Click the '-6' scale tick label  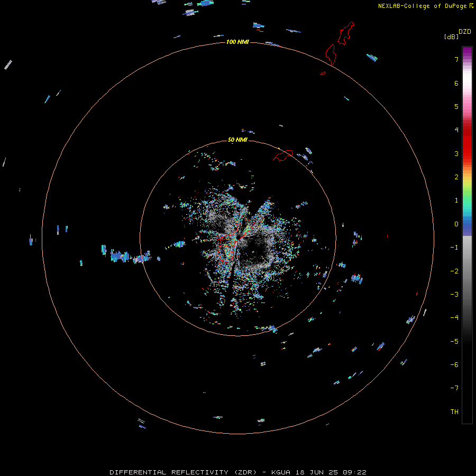(454, 365)
